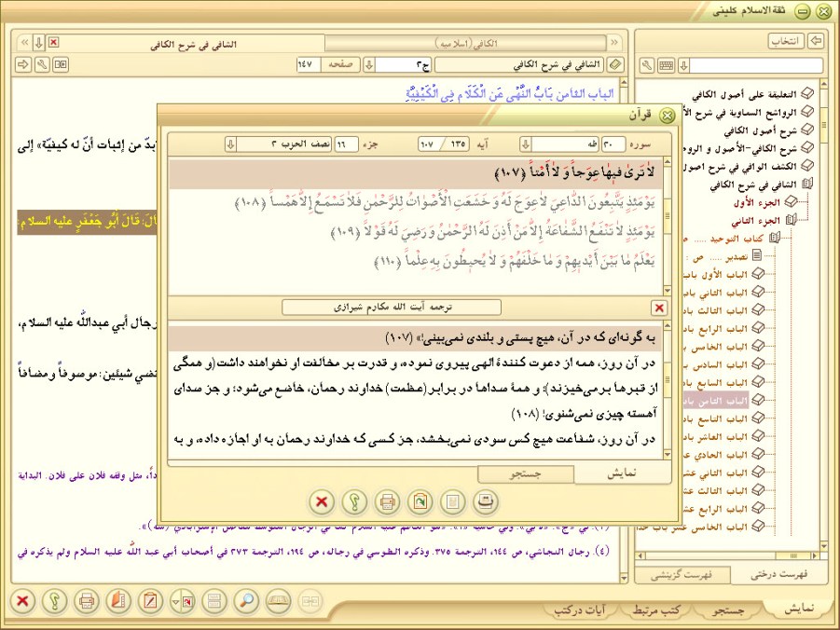
Task: Switch to the main نمایش bottom tab
Action: click(x=799, y=608)
